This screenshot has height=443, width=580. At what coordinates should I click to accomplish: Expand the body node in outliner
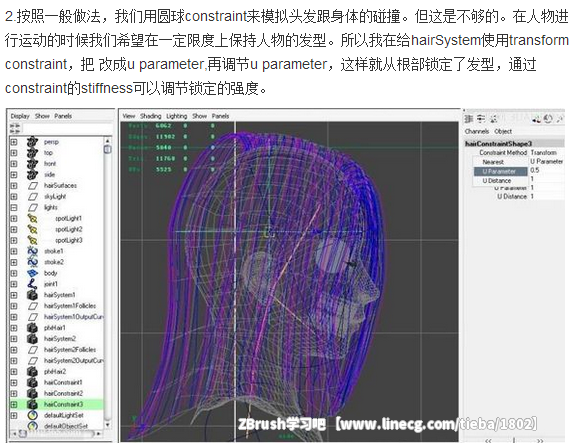coord(14,273)
